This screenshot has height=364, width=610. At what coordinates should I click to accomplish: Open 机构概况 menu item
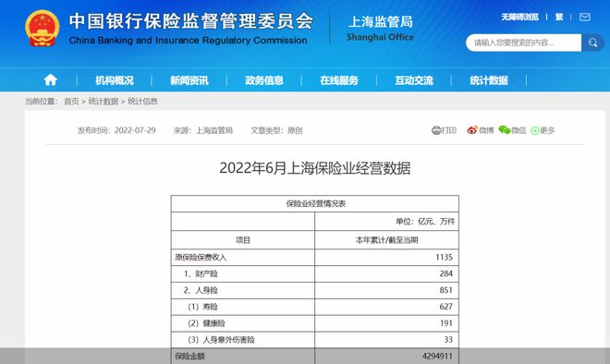pyautogui.click(x=115, y=80)
